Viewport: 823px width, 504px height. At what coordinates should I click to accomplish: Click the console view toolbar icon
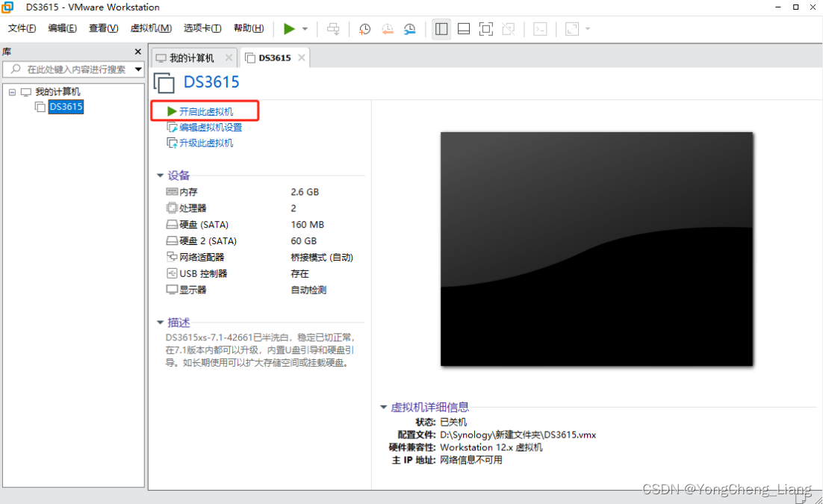pos(540,29)
